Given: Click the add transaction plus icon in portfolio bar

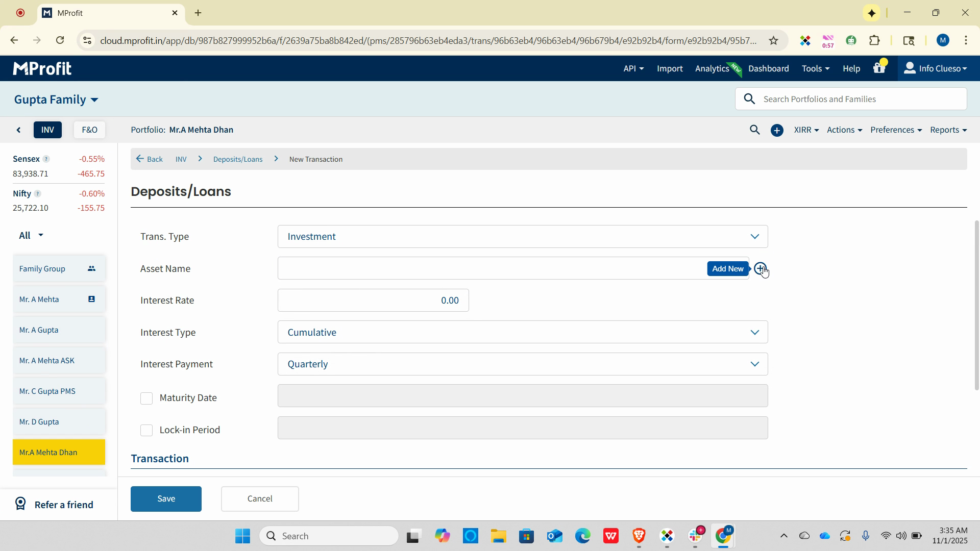Looking at the screenshot, I should 777,131.
